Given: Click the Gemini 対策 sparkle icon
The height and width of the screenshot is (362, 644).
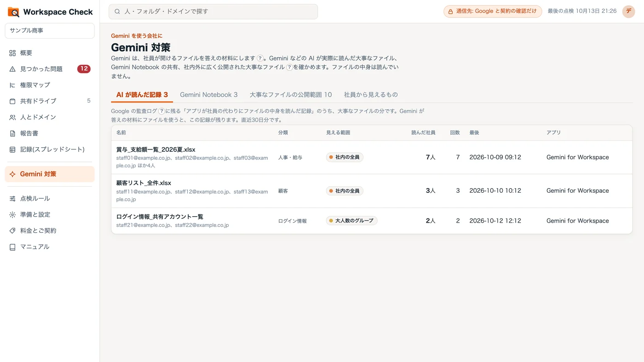Looking at the screenshot, I should click(x=12, y=174).
